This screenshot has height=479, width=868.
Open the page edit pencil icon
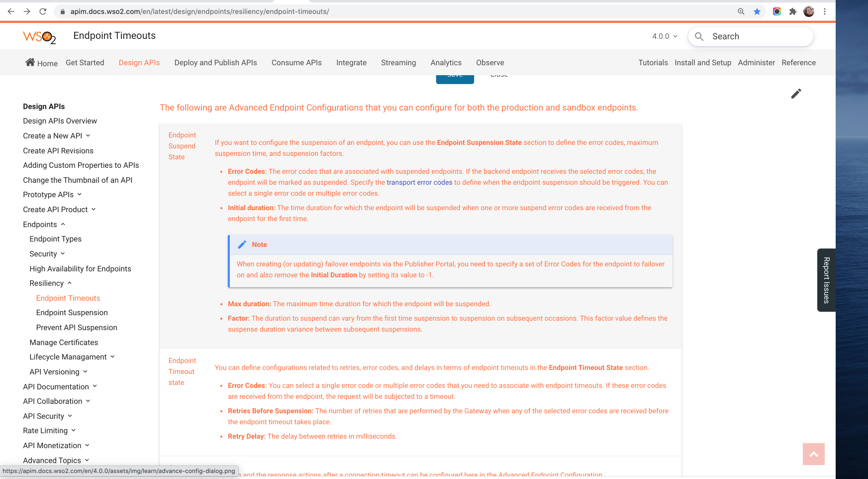tap(796, 93)
